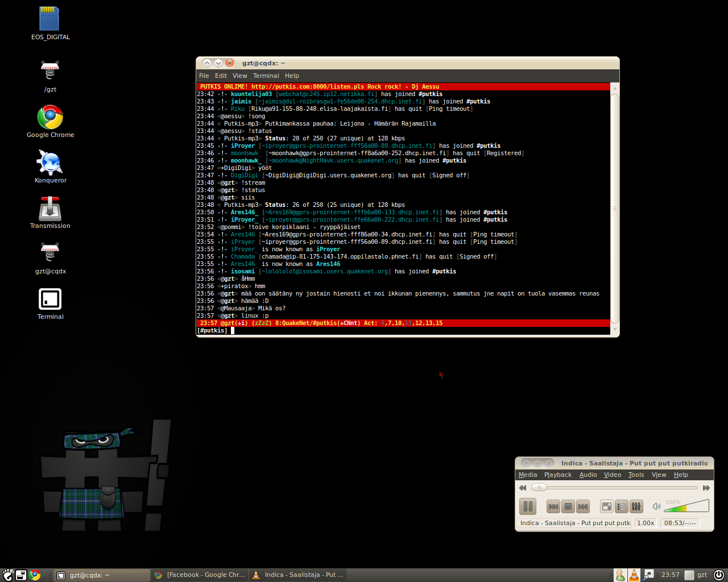
Task: Switch to Facebook Chrome taskbar window
Action: [200, 575]
